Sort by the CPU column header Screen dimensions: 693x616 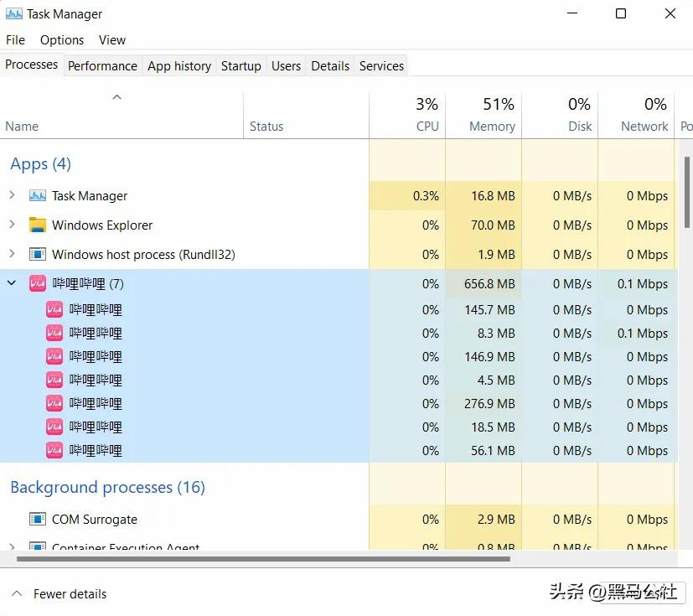coord(407,116)
